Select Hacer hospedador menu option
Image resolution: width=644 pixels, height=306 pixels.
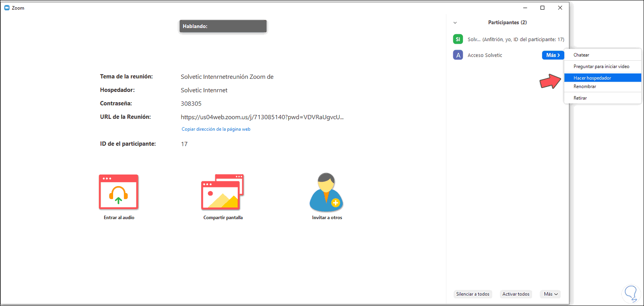pyautogui.click(x=603, y=78)
